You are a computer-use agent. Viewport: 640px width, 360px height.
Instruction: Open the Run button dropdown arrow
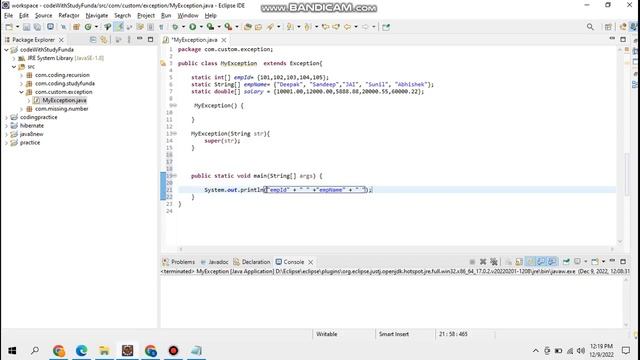point(201,27)
